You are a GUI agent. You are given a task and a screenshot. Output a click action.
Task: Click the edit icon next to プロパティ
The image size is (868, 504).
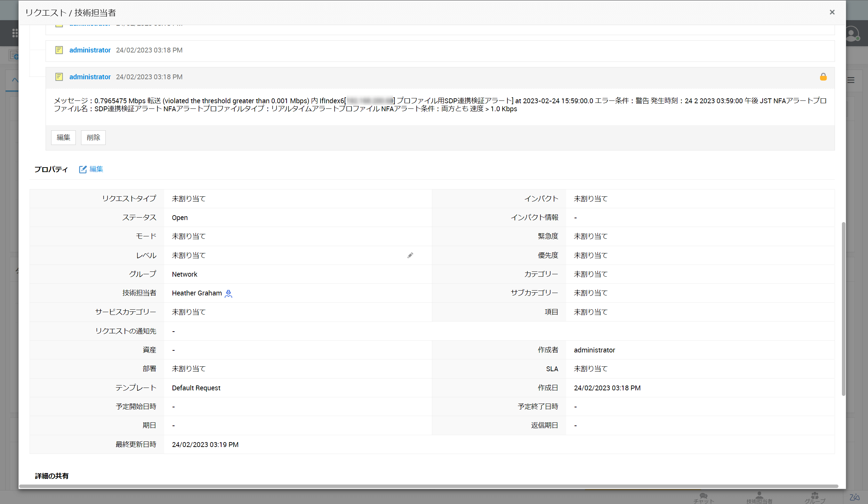click(x=83, y=169)
